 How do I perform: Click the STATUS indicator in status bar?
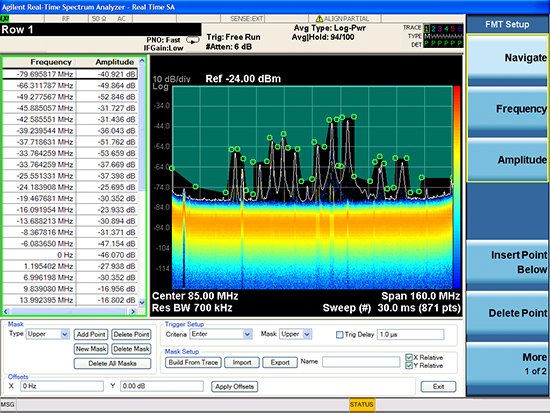pyautogui.click(x=362, y=405)
